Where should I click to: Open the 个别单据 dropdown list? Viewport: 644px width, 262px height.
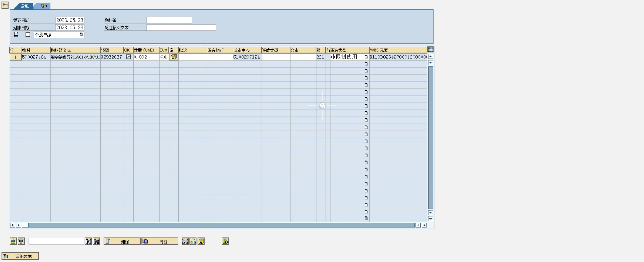click(x=81, y=35)
